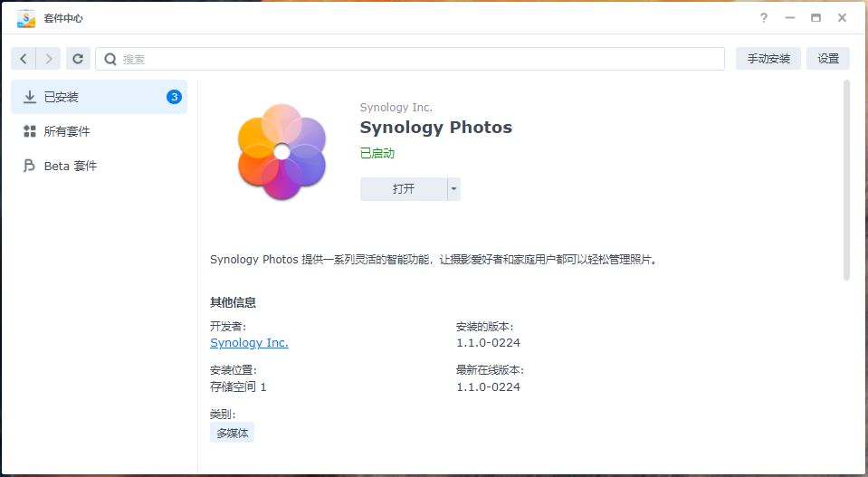Switch to 所有套件 in the sidebar

99,131
